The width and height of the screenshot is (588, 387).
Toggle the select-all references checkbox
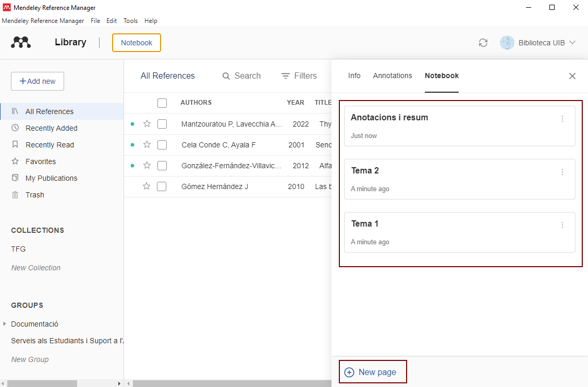tap(162, 103)
